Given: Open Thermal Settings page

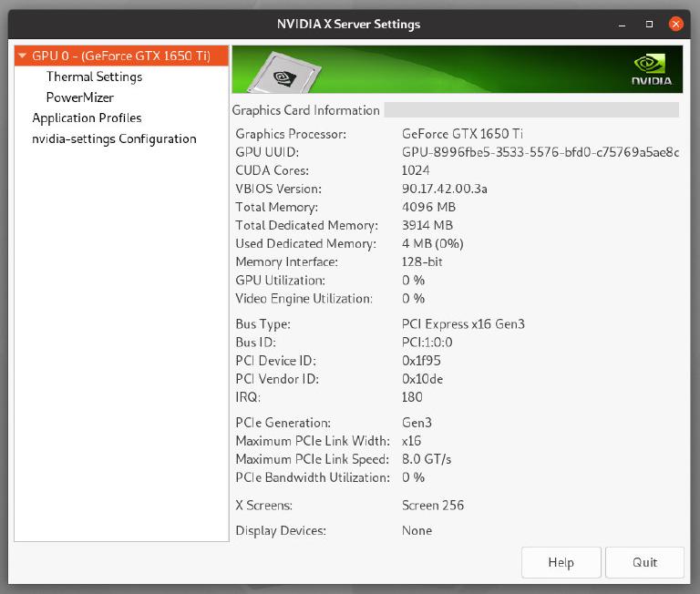Looking at the screenshot, I should point(94,77).
